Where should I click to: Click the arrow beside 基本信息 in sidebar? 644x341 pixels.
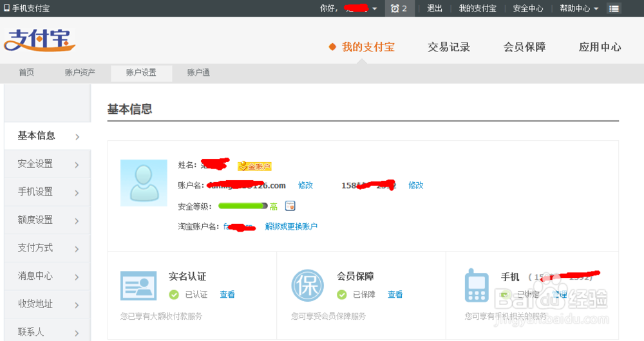(77, 137)
